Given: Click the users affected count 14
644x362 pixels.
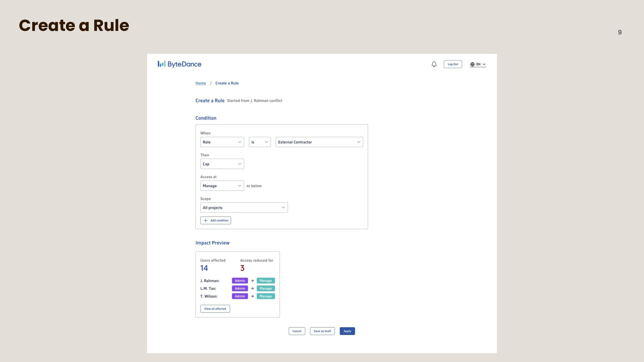Looking at the screenshot, I should click(x=204, y=268).
